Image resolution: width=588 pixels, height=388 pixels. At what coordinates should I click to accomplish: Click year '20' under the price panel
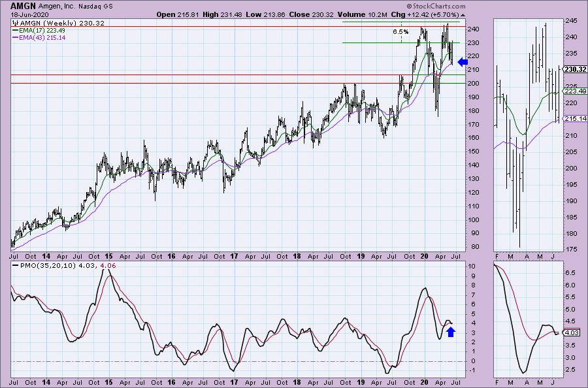pos(424,257)
